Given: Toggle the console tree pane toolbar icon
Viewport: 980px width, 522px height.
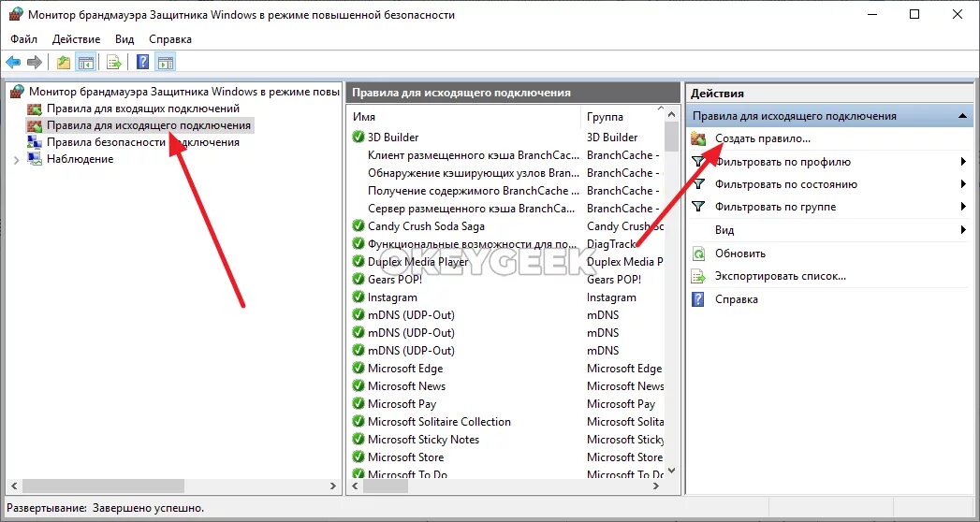Looking at the screenshot, I should 85,62.
